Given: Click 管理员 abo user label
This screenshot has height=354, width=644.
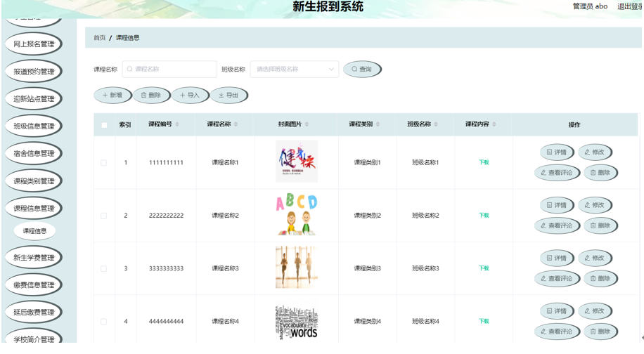Looking at the screenshot, I should [590, 6].
